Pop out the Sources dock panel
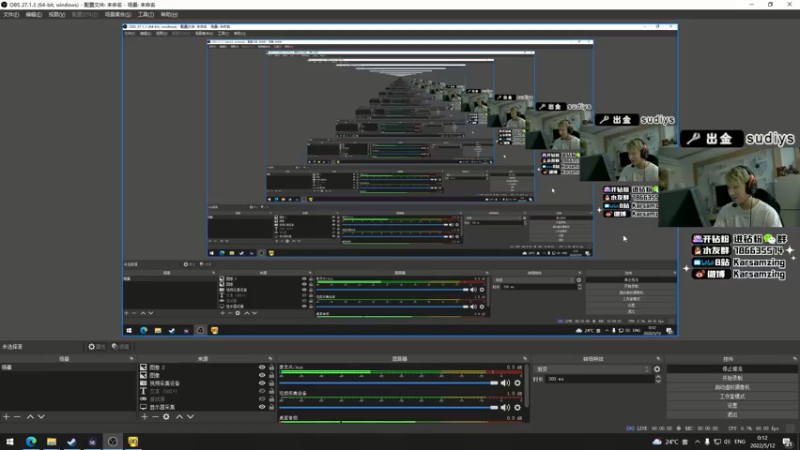 point(270,359)
